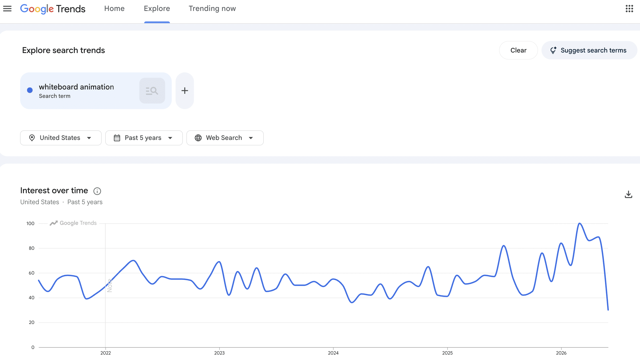This screenshot has width=640, height=364.
Task: Click the Google Trends logo
Action: 53,9
